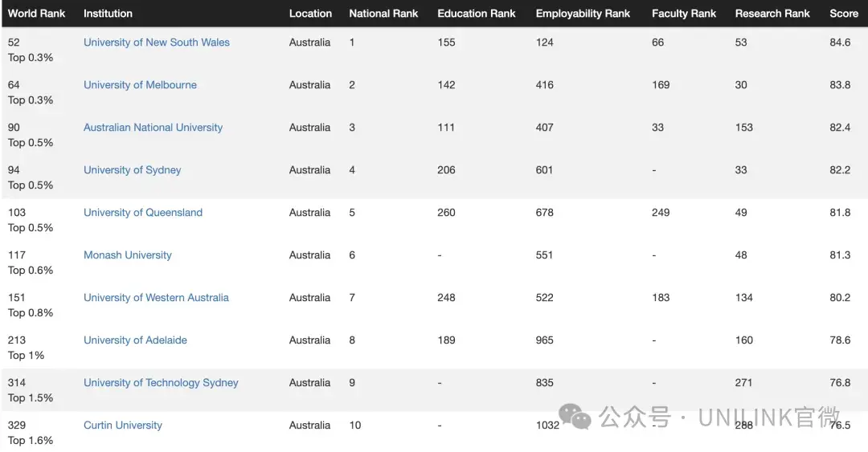
Task: Click the Faculty Rank column header
Action: tap(683, 14)
